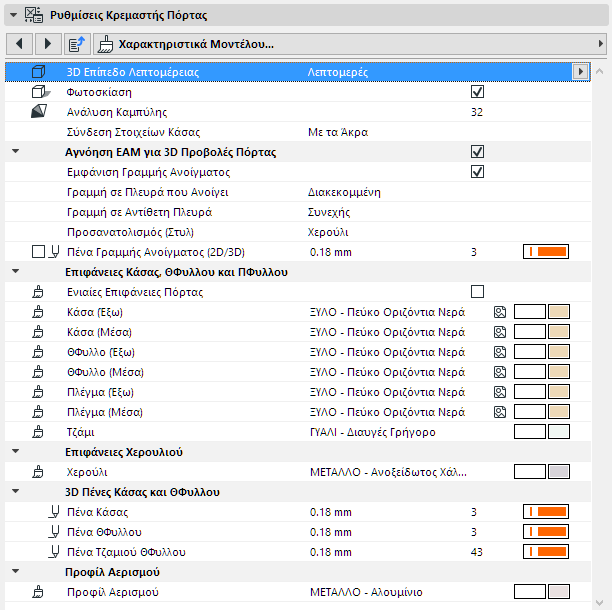
Task: Click the pen icon beside Πένα Τζαμιού Θφυλλου
Action: 39,552
